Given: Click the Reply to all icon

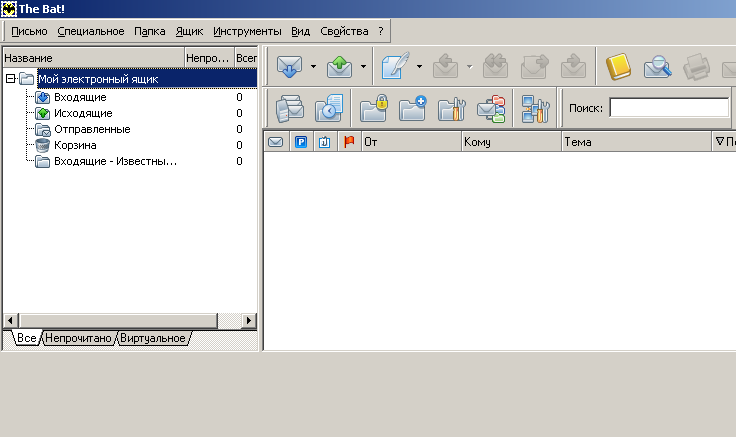Looking at the screenshot, I should 495,66.
